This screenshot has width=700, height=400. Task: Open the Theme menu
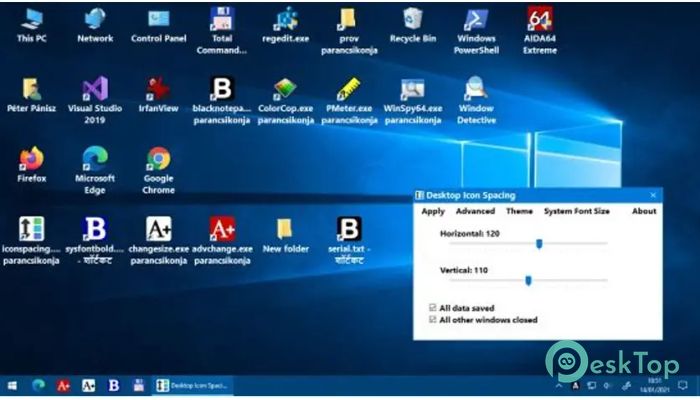[x=519, y=211]
